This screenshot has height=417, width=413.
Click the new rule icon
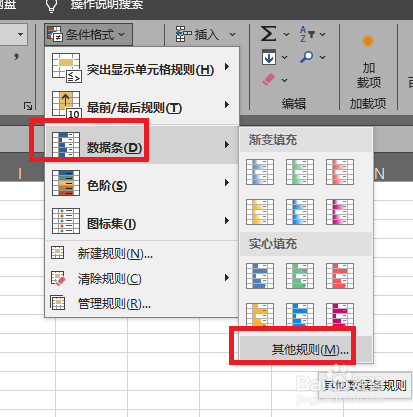click(57, 252)
